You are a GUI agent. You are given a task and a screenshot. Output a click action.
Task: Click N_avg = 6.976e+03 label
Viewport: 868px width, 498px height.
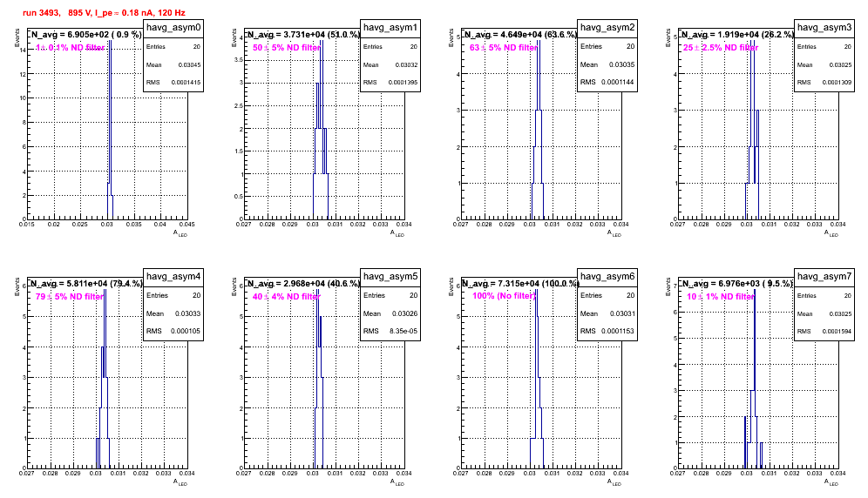click(x=736, y=284)
